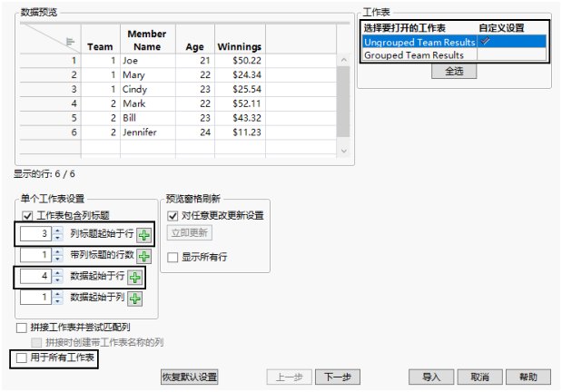Enable 拼接工作表并尝试匹配列 checkbox

click(22, 328)
